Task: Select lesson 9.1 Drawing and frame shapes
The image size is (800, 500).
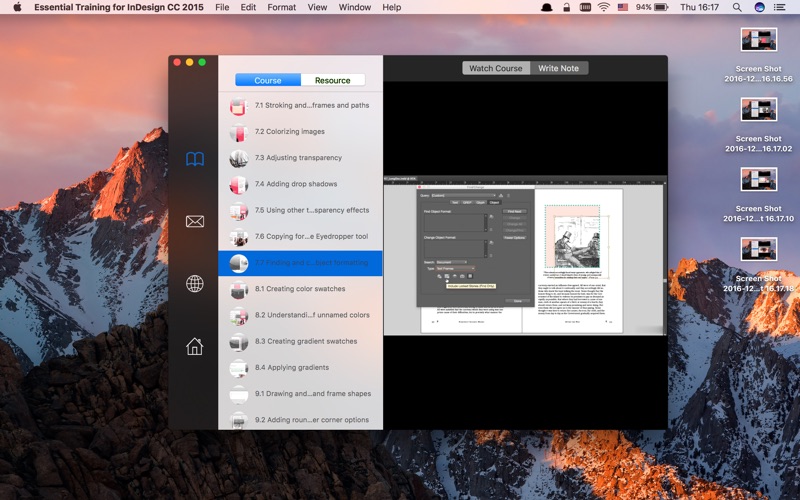Action: [301, 394]
